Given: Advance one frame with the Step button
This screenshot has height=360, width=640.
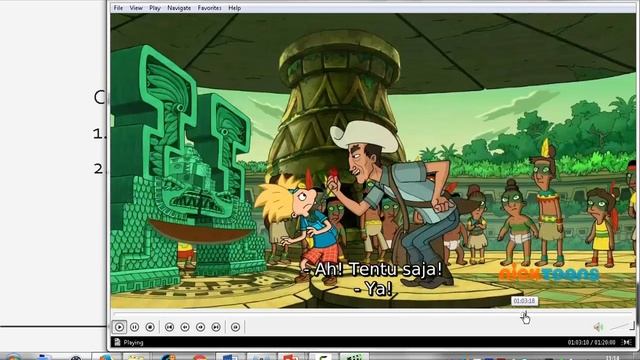Looking at the screenshot, I should [x=235, y=327].
